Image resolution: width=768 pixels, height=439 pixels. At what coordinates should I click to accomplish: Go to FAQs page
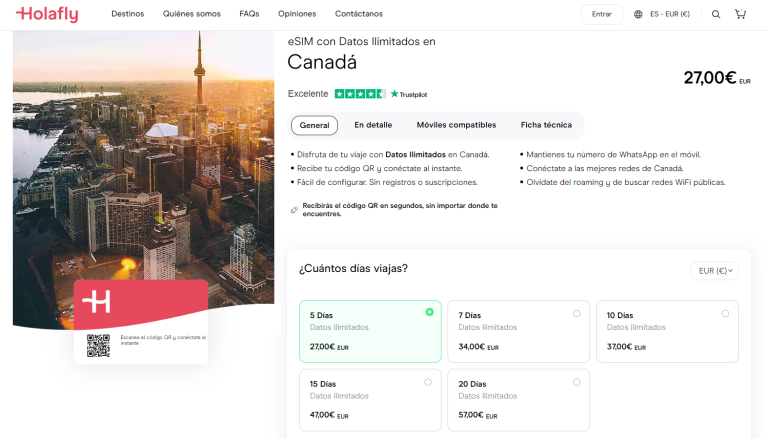pos(249,14)
